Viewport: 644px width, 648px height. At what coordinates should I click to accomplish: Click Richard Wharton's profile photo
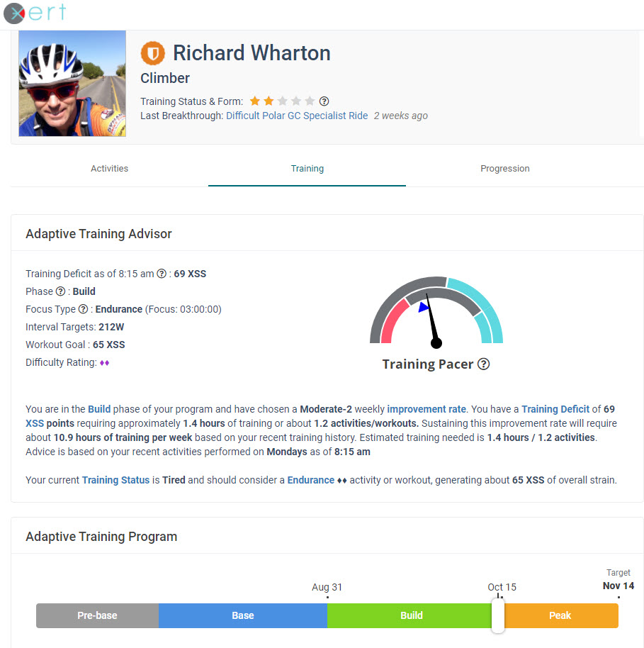point(72,84)
